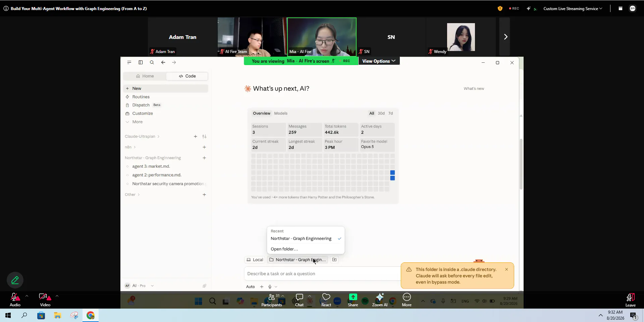Click the Zoom Share button
The image size is (644, 322).
(353, 300)
